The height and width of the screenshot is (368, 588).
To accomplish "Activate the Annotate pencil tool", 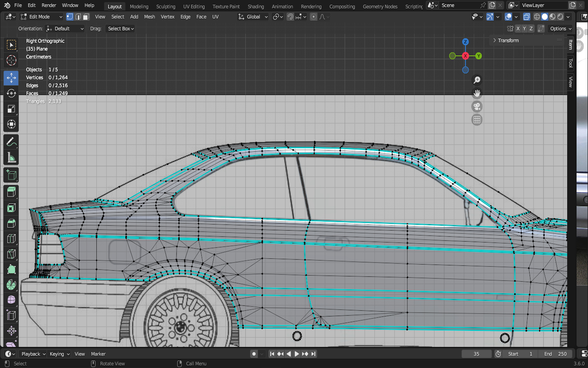I will click(x=11, y=142).
